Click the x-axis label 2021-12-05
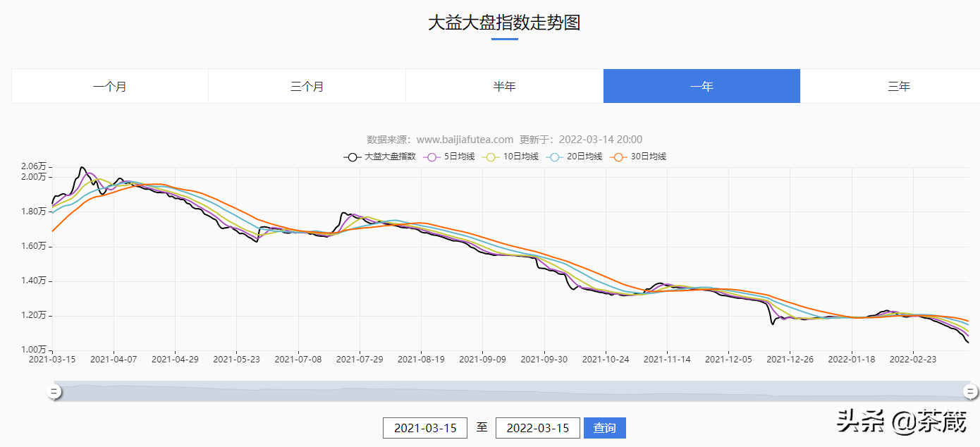The width and height of the screenshot is (980, 447). [x=728, y=359]
